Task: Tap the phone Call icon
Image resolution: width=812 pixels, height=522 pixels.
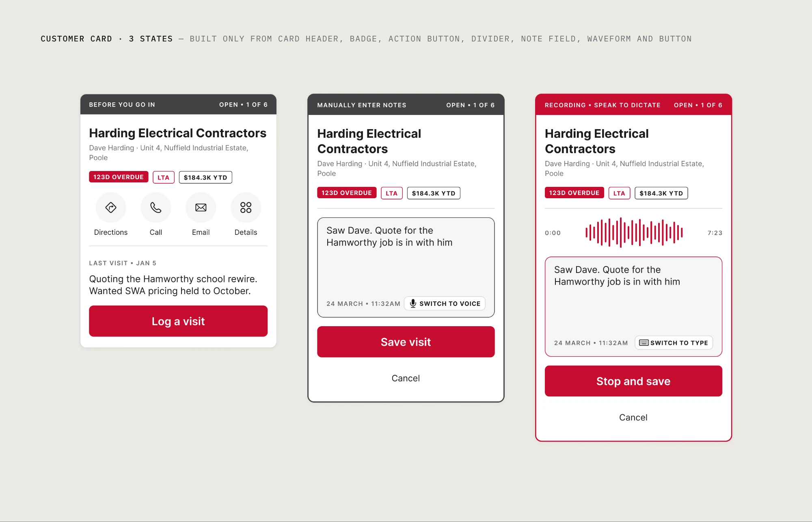Action: (156, 208)
